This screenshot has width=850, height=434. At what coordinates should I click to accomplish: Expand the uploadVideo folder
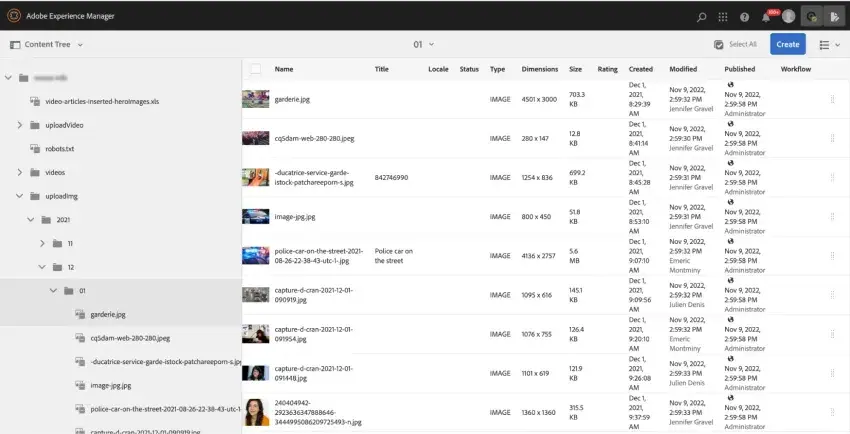pos(20,125)
